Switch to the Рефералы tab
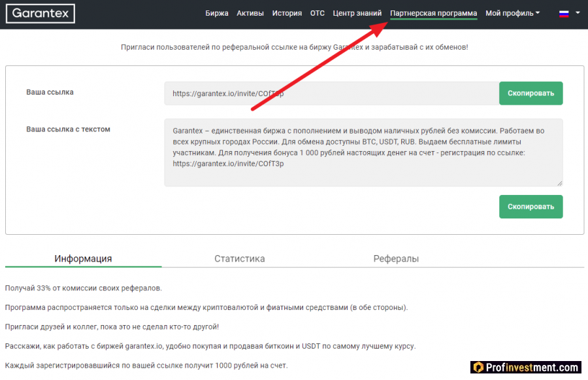The width and height of the screenshot is (588, 380). (396, 259)
